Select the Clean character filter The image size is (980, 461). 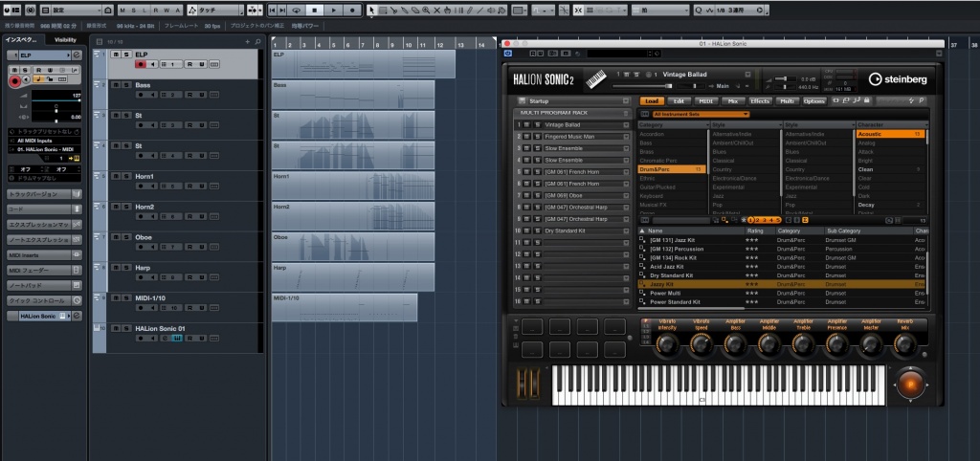(891, 169)
